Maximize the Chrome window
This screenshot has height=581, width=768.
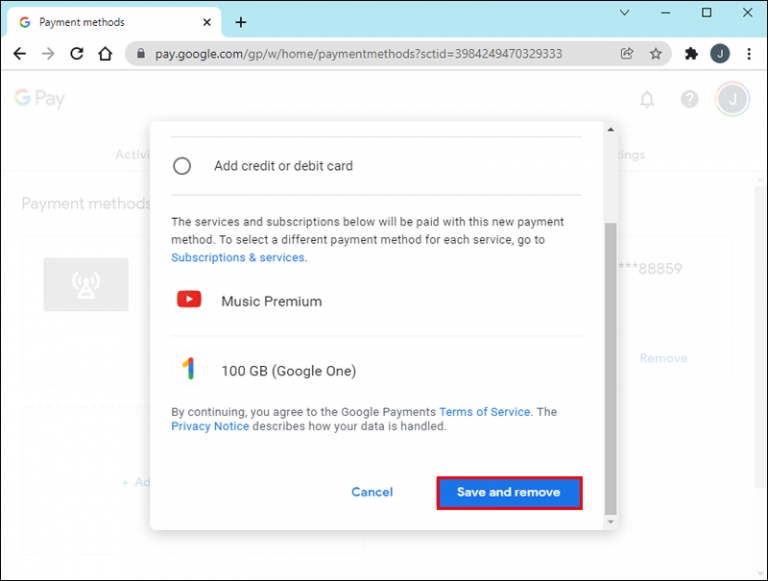coord(706,13)
